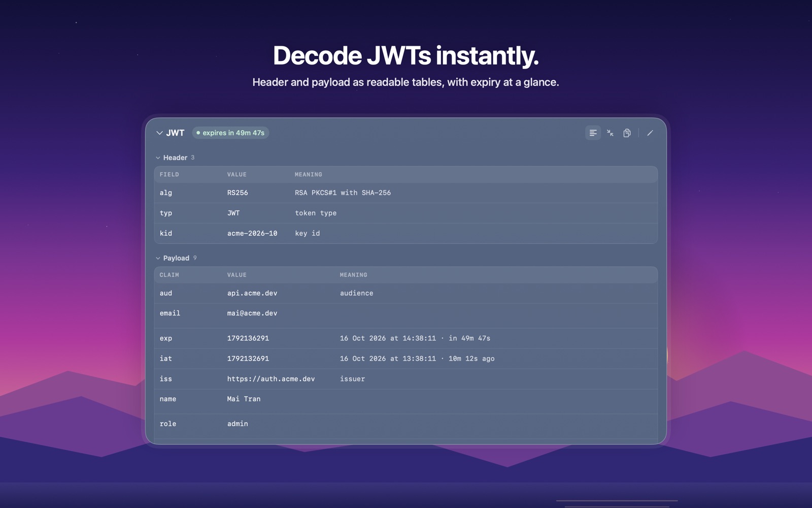This screenshot has width=812, height=508.
Task: Toggle the formatted text view icon
Action: (x=593, y=133)
